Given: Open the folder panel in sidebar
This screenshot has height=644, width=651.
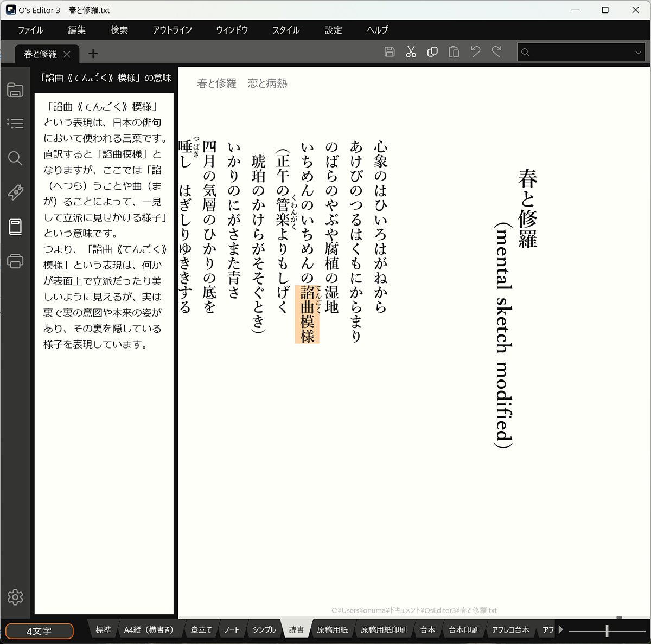Looking at the screenshot, I should 15,90.
